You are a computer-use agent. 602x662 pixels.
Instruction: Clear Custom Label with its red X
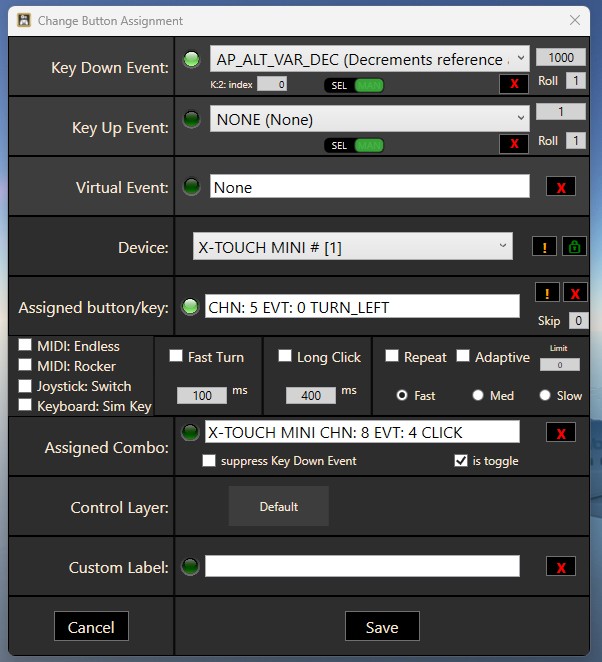click(x=560, y=567)
